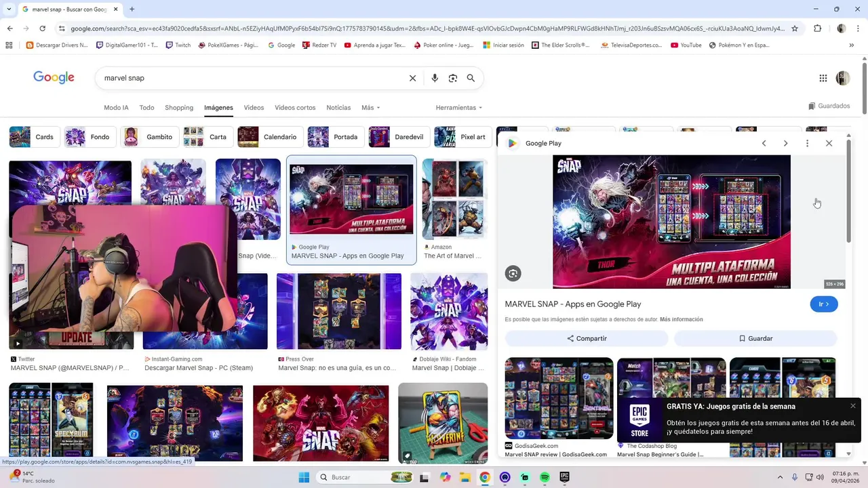The height and width of the screenshot is (488, 868).
Task: Dismiss the Epic Games notification
Action: tap(853, 406)
